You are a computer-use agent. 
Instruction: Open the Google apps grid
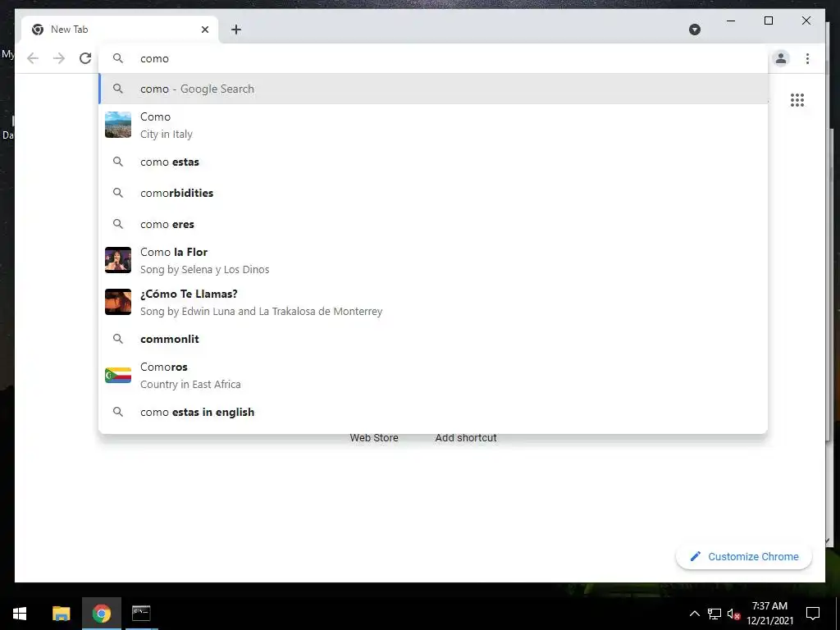pos(797,99)
